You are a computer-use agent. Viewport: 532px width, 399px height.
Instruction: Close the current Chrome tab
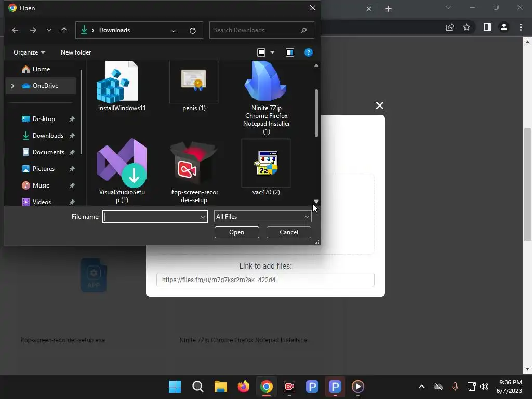point(369,9)
